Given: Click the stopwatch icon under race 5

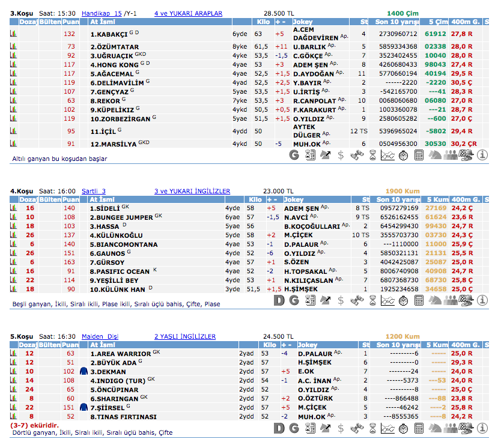Looking at the screenshot, I should click(404, 428).
